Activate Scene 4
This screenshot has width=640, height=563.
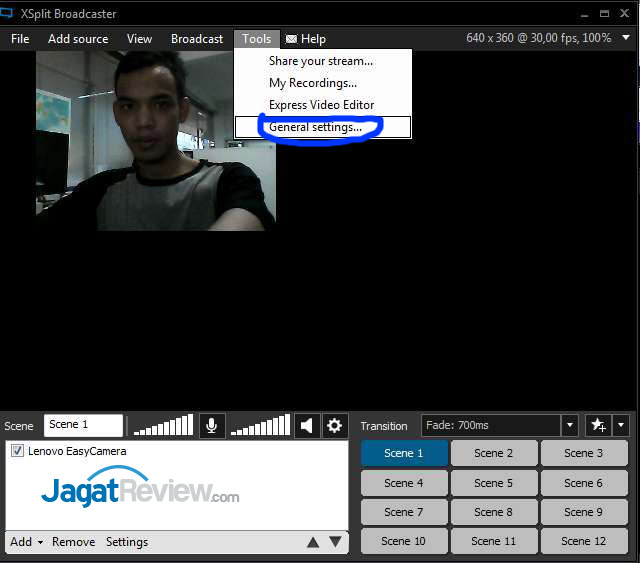(x=404, y=483)
